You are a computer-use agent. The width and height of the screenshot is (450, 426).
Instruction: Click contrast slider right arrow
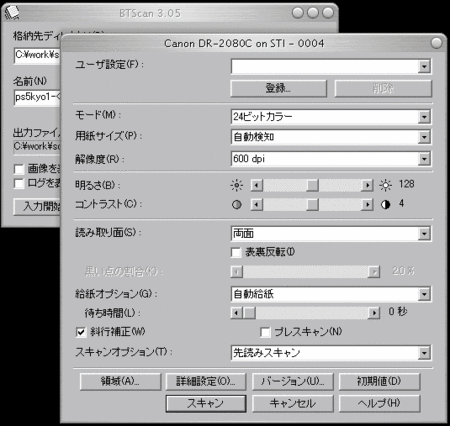click(367, 204)
